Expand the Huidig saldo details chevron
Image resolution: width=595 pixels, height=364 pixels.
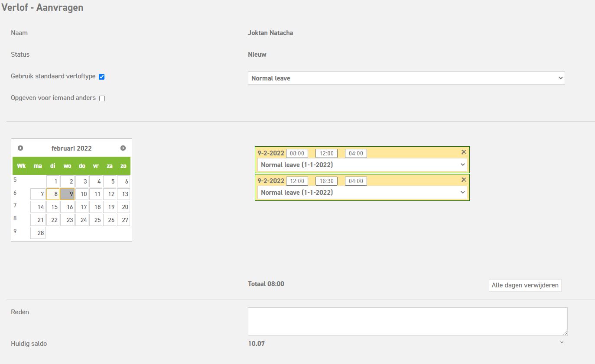[x=562, y=342]
